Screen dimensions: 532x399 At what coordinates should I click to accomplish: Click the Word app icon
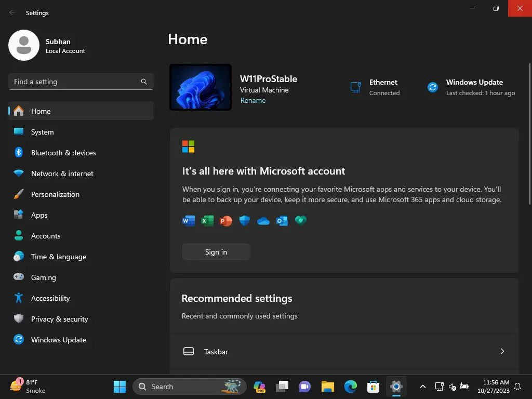click(x=189, y=221)
